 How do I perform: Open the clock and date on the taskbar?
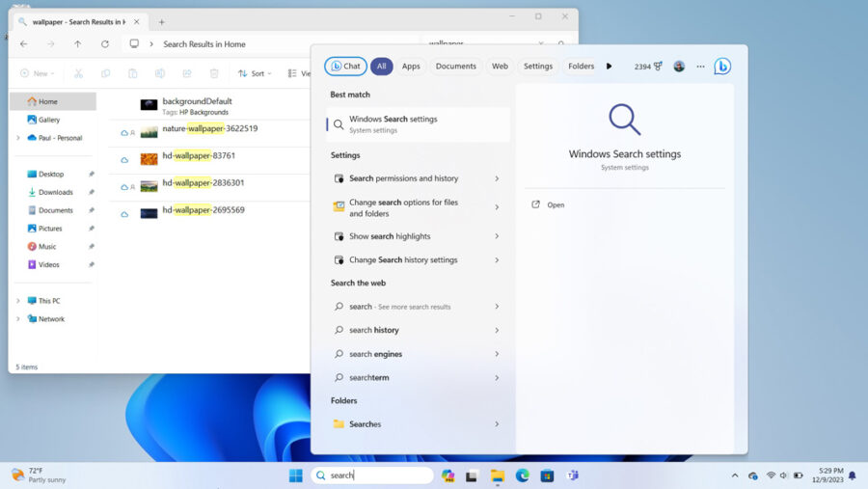(x=827, y=475)
